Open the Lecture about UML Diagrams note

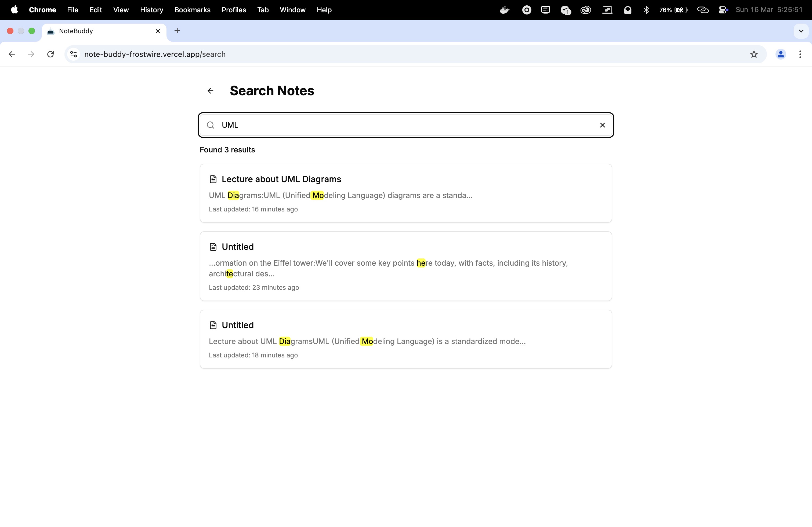tap(281, 179)
